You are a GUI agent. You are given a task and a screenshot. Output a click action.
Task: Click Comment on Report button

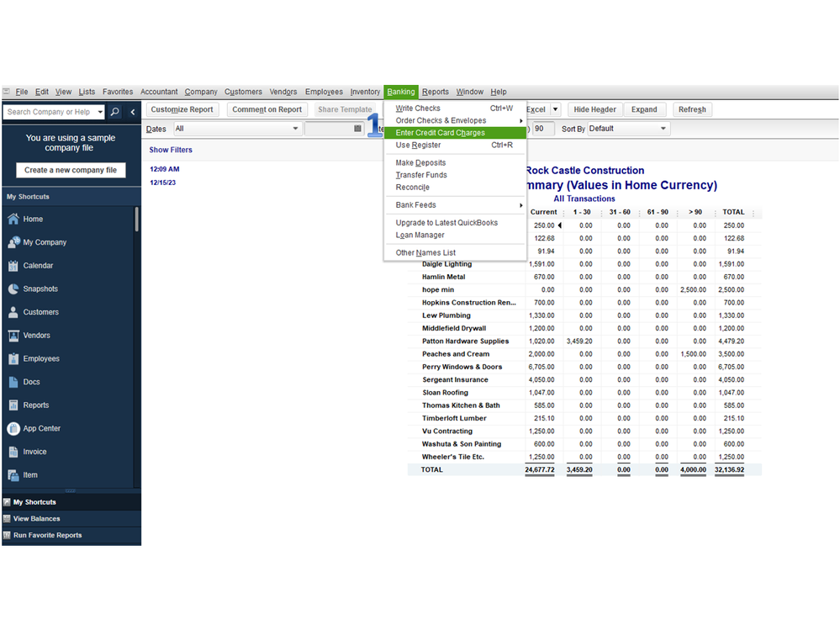point(267,109)
